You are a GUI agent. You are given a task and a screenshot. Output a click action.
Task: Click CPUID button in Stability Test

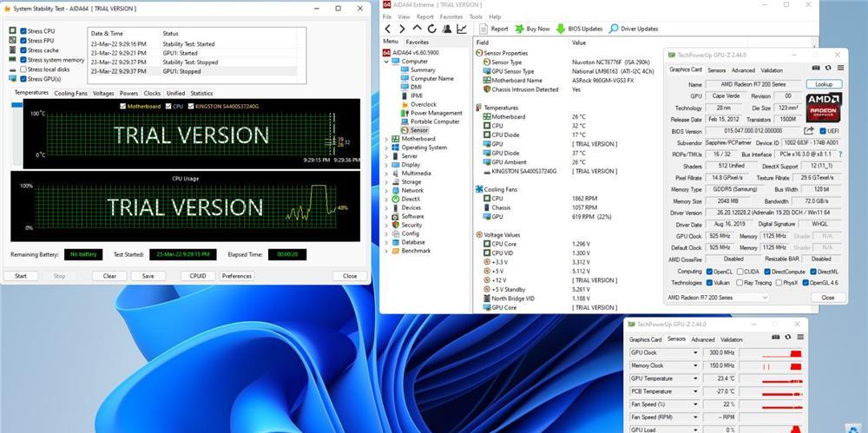pos(198,276)
